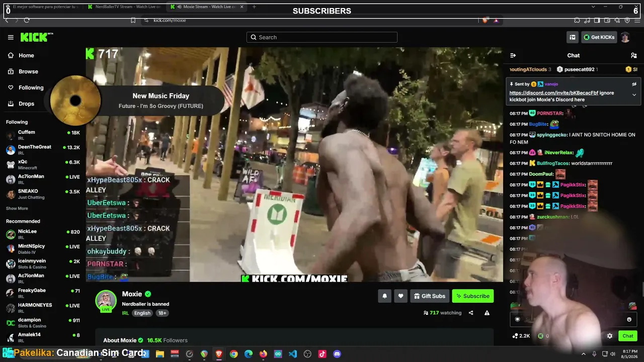Open the Moxie Discord invite link
This screenshot has width=644, height=362.
tap(554, 93)
